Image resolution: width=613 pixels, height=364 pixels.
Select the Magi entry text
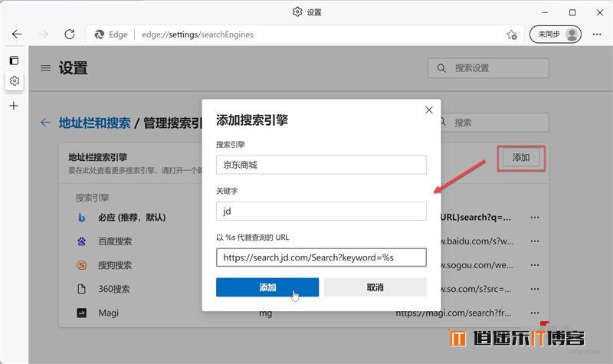(x=108, y=313)
